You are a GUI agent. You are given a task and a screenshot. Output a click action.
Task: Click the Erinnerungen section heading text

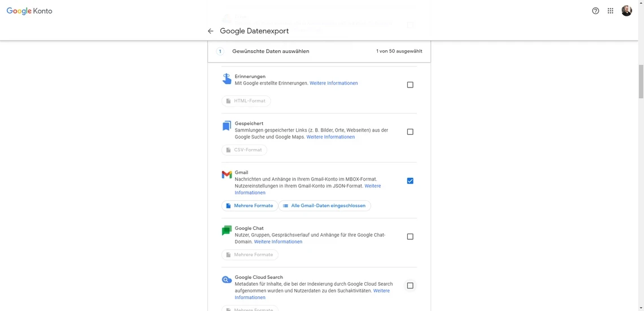coord(250,76)
